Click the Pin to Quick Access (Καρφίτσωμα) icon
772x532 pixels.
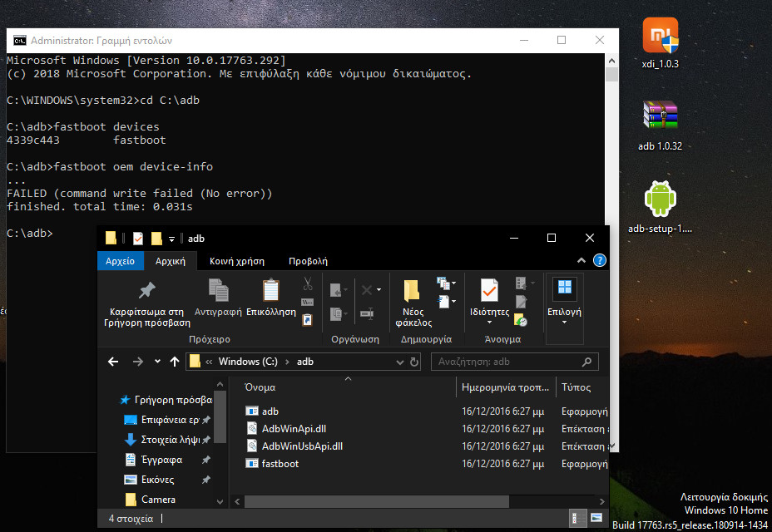146,291
